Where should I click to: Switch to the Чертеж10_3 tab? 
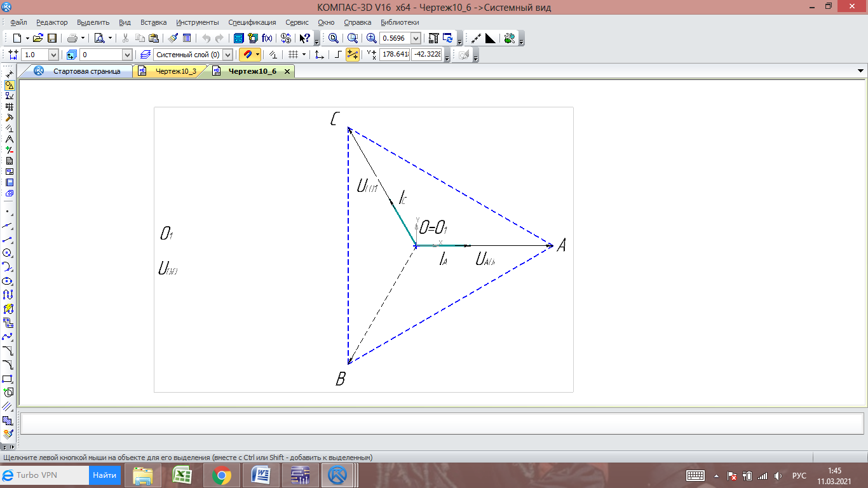(x=175, y=72)
